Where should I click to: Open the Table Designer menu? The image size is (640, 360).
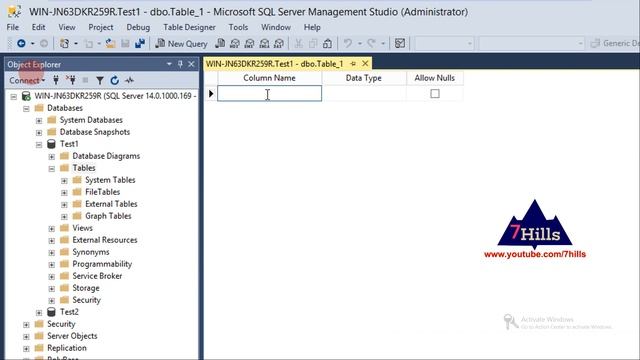coord(189,27)
